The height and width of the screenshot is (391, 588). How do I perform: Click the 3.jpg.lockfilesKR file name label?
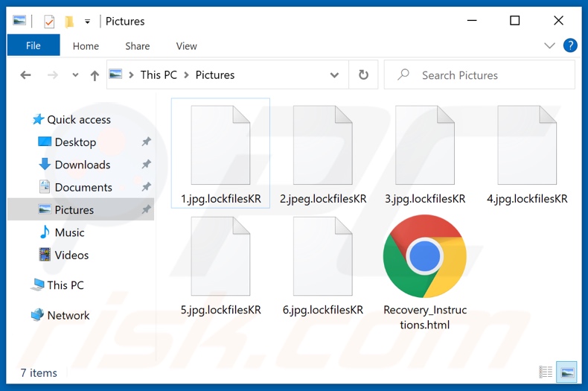coord(425,199)
